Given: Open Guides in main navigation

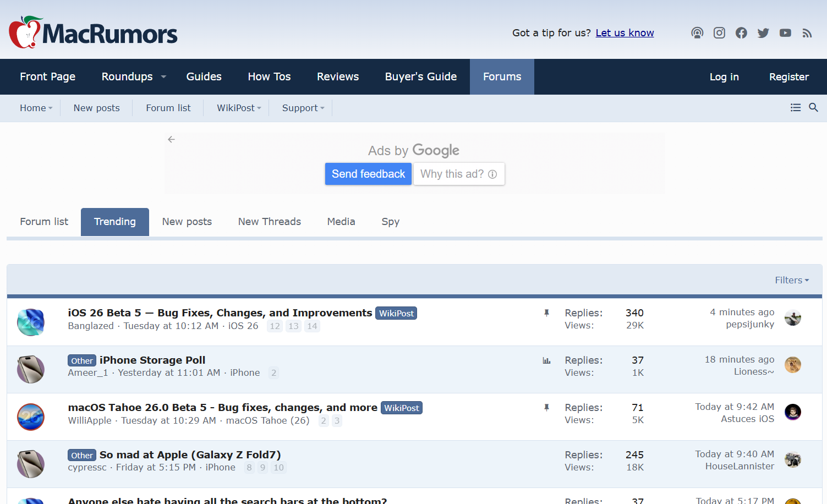Looking at the screenshot, I should click(x=204, y=76).
